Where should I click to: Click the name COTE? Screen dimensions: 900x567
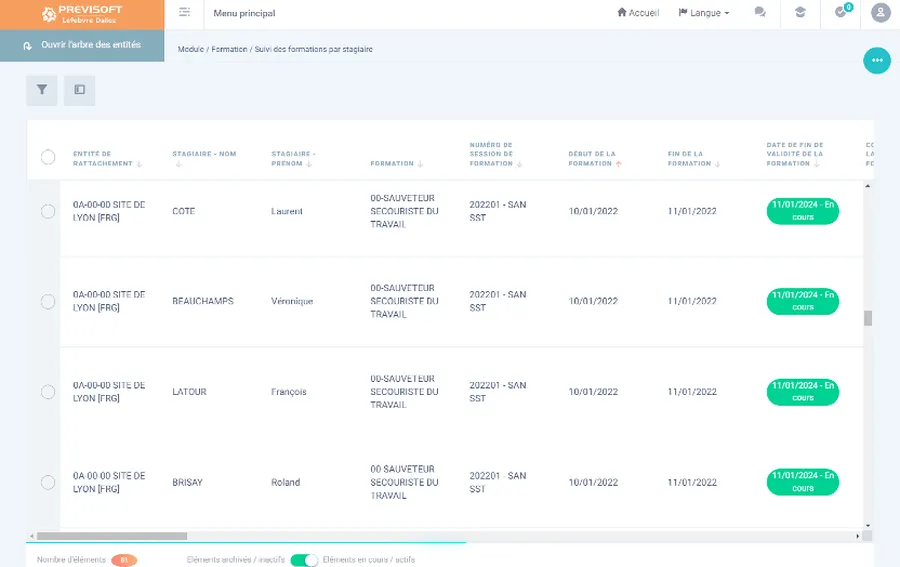(x=184, y=211)
